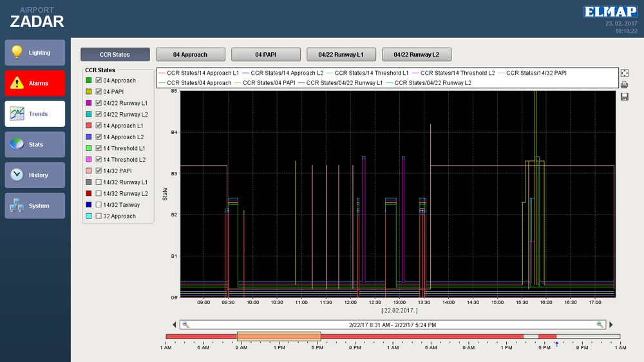This screenshot has height=362, width=644.
Task: Open the Lighting panel
Action: tap(35, 53)
